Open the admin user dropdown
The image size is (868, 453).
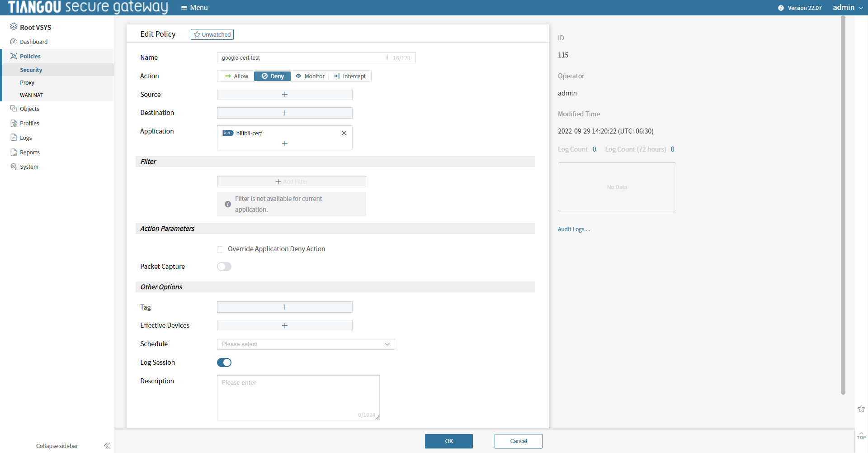point(848,8)
